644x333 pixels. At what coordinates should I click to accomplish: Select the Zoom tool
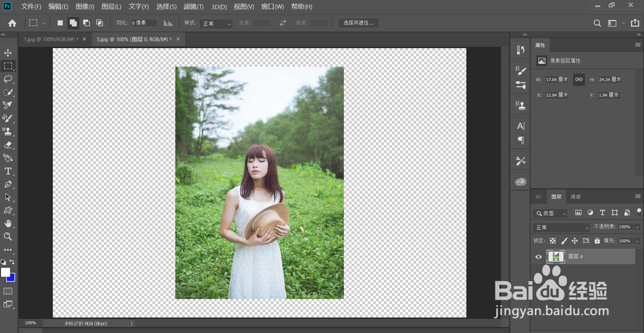(x=8, y=237)
